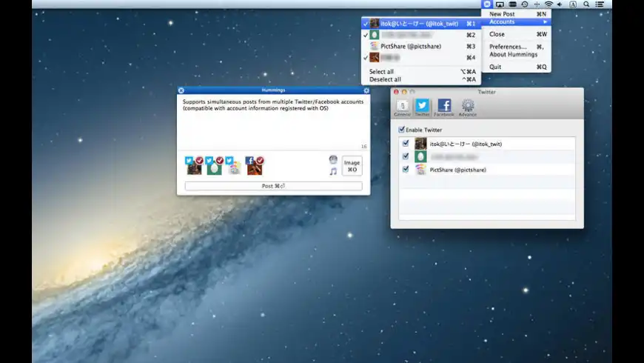644x363 pixels.
Task: Uncheck the itok_twit account checkbox in preferences
Action: tap(406, 144)
